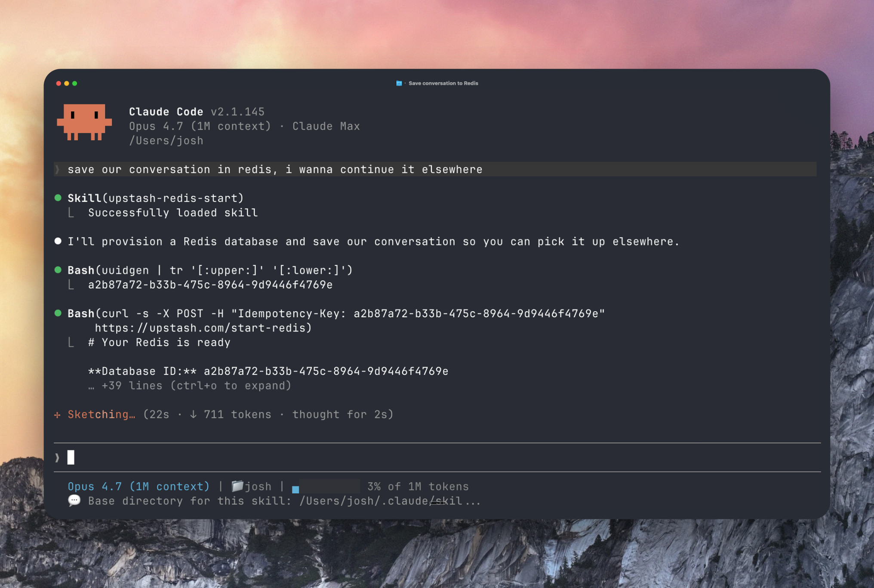
Task: Click the version text "v2.1.145"
Action: 237,112
